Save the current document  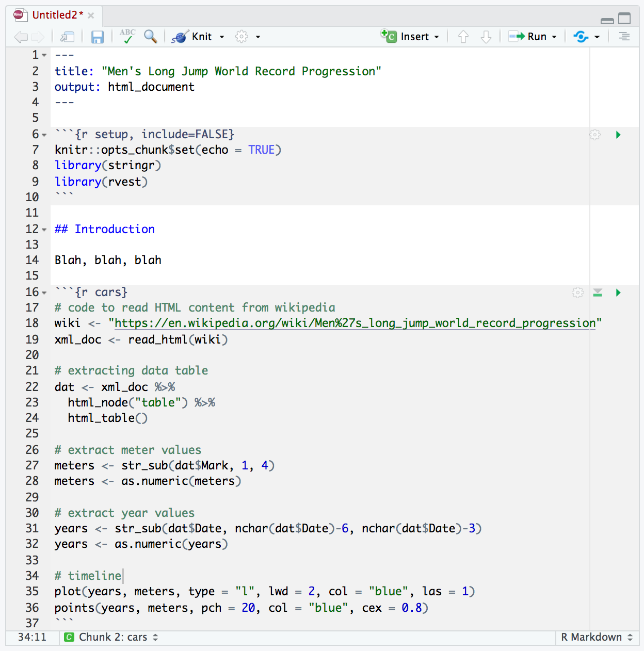click(97, 37)
